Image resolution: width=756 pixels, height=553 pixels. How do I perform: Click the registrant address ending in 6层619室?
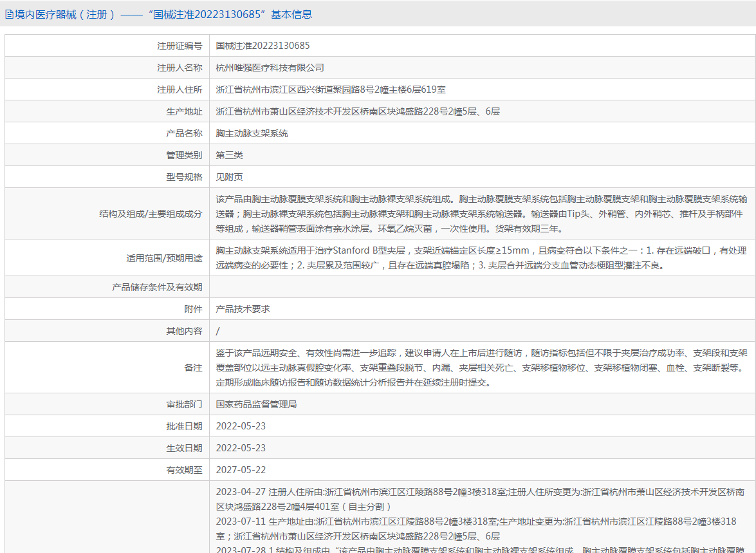(x=331, y=89)
